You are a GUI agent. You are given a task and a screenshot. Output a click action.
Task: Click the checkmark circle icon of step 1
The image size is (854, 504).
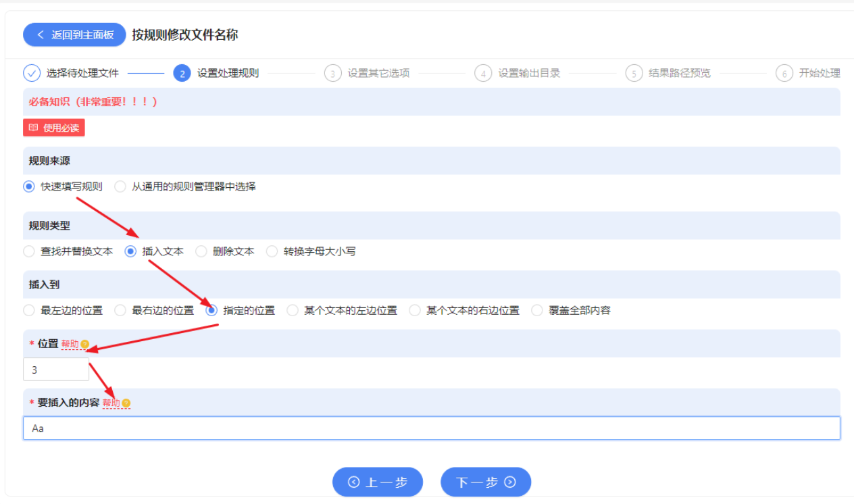pos(32,73)
